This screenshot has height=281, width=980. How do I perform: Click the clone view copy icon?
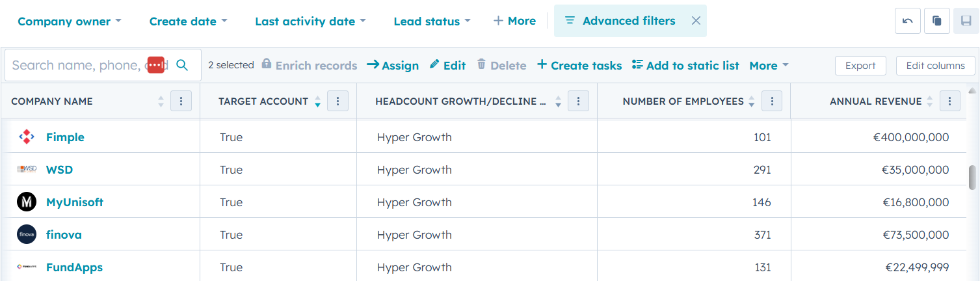[x=937, y=21]
